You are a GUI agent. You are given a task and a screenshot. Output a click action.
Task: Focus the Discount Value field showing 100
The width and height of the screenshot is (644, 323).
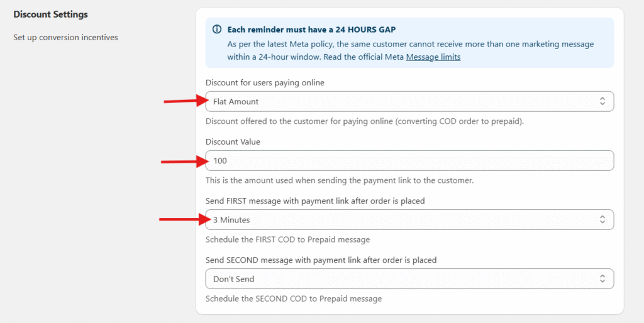pos(409,161)
